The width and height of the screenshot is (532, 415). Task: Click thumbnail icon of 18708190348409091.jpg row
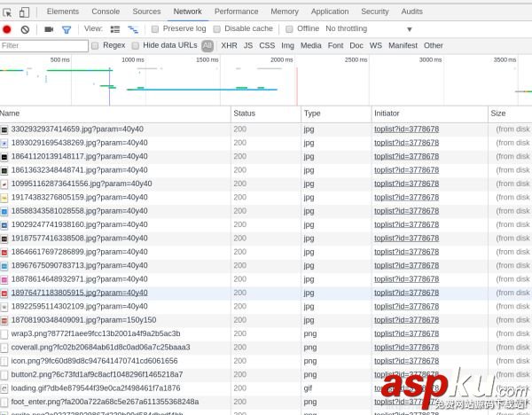[x=4, y=320]
